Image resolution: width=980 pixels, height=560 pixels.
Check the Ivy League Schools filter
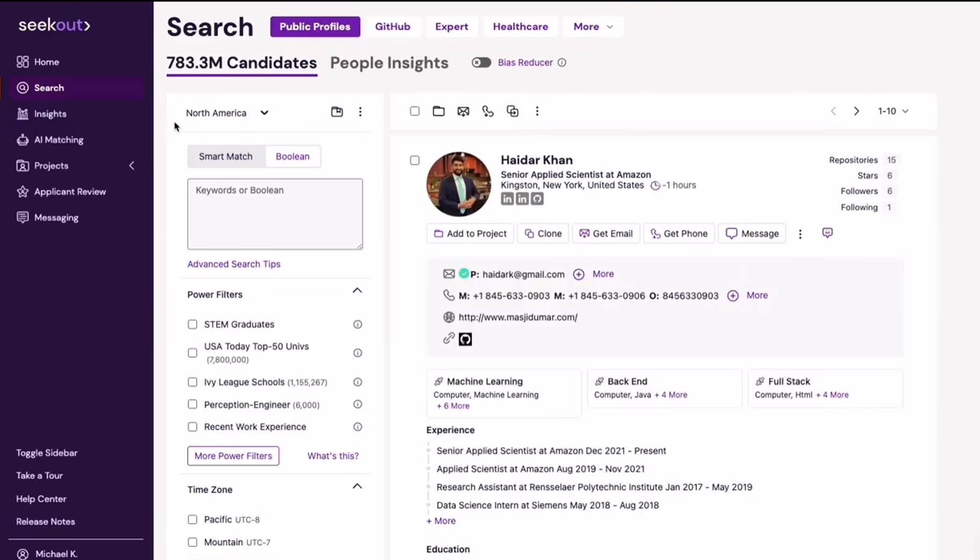click(x=192, y=382)
